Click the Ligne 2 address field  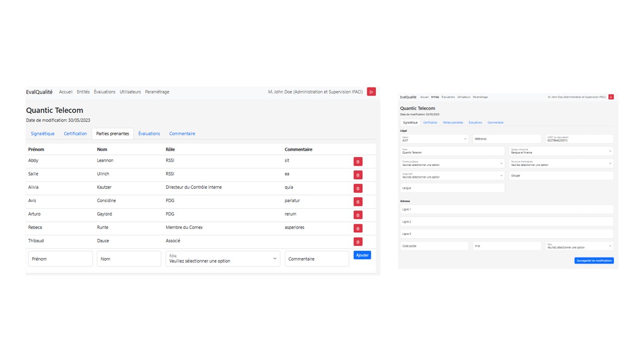(x=507, y=221)
